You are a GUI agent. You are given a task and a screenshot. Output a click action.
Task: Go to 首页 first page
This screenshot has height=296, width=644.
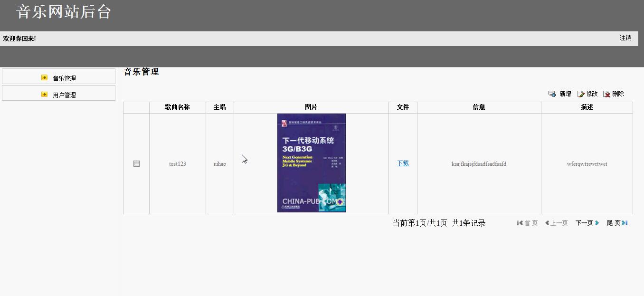click(x=527, y=223)
